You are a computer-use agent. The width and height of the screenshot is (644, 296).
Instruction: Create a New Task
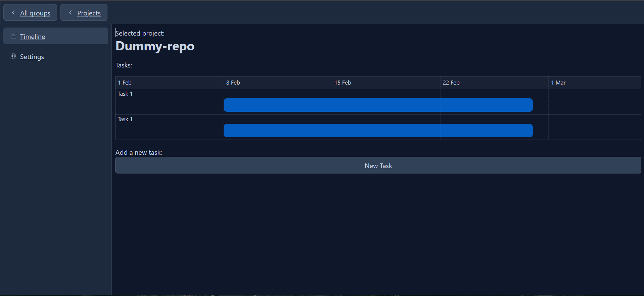click(378, 165)
